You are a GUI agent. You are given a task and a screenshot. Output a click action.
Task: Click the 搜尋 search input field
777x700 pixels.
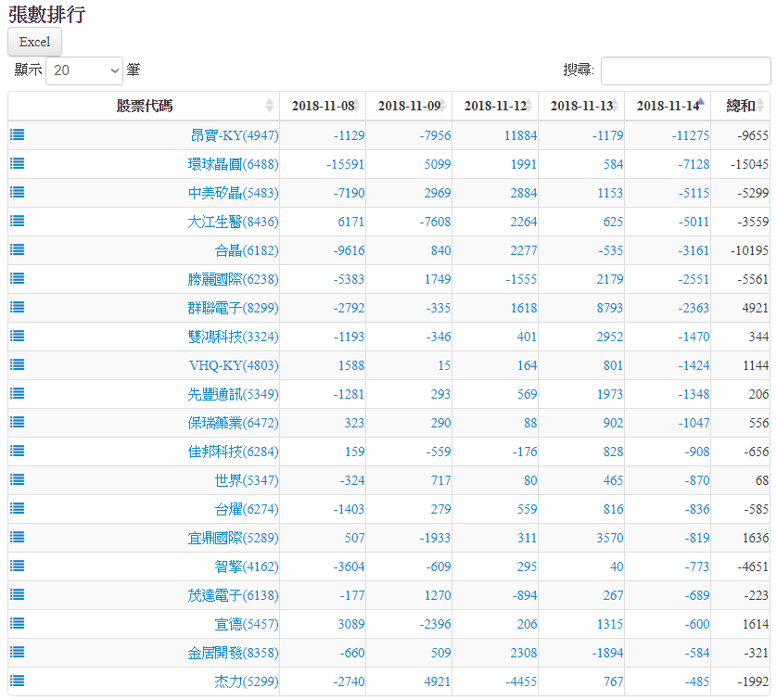(x=685, y=70)
